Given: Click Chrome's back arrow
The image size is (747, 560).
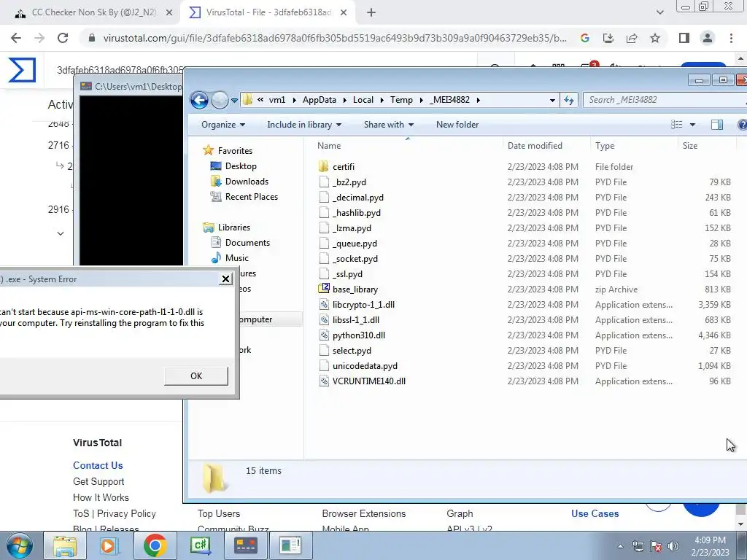Looking at the screenshot, I should pos(16,38).
